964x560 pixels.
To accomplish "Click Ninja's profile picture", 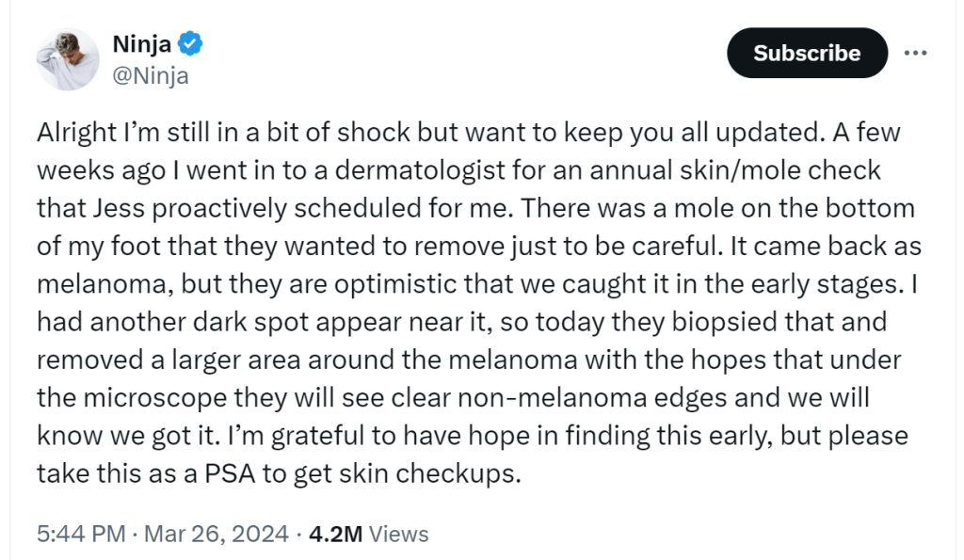I will [67, 58].
